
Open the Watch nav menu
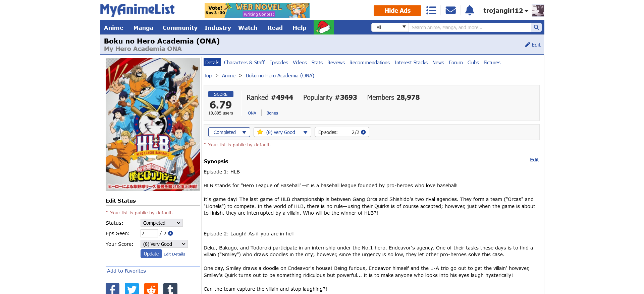(x=248, y=28)
